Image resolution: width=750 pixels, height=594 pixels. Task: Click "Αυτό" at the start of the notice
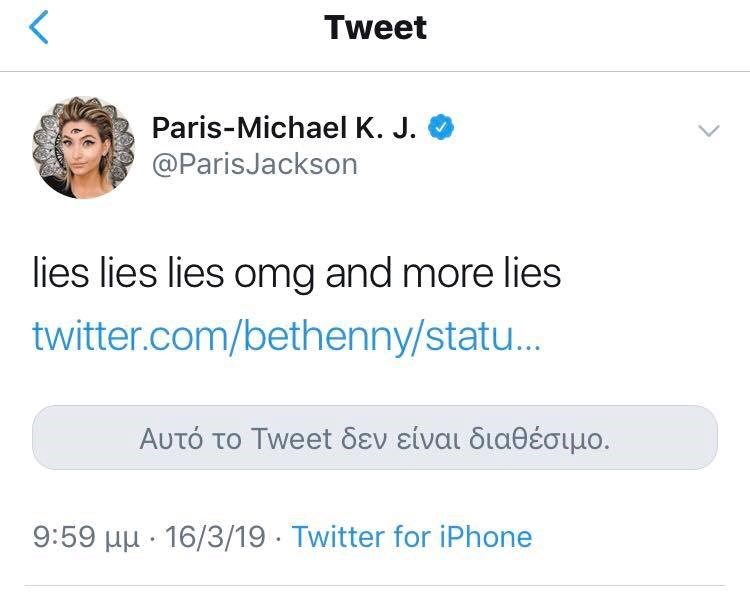pos(171,438)
